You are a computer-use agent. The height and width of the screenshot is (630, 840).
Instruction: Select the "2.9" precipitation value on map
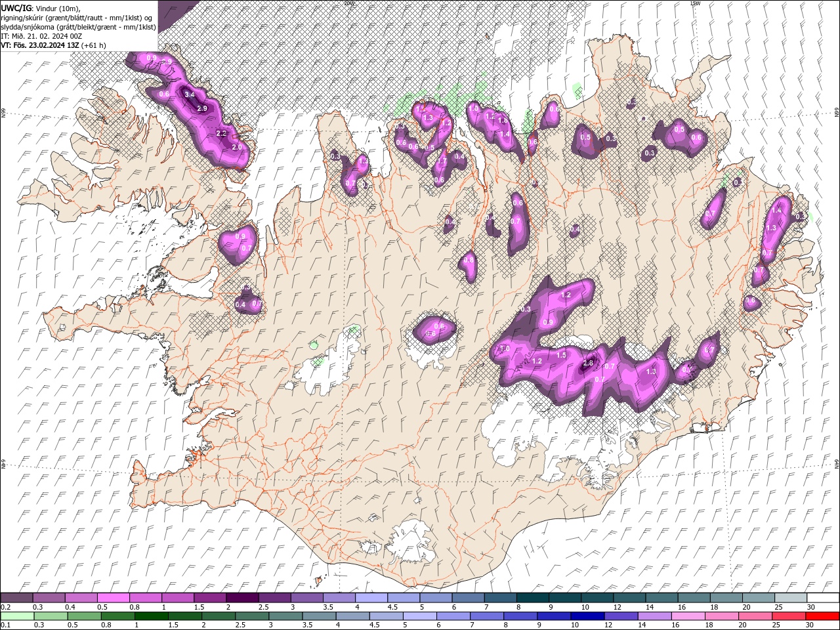click(x=202, y=108)
